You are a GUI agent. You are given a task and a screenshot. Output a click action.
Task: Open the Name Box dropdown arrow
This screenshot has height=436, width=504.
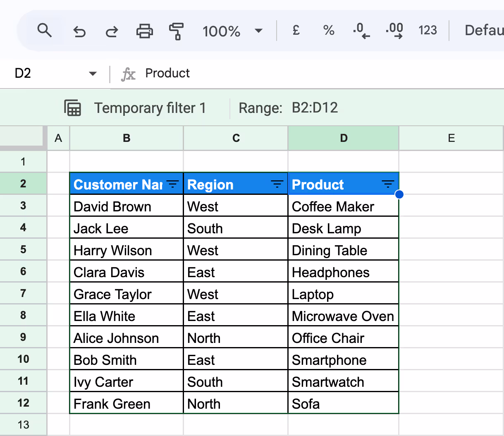point(92,73)
